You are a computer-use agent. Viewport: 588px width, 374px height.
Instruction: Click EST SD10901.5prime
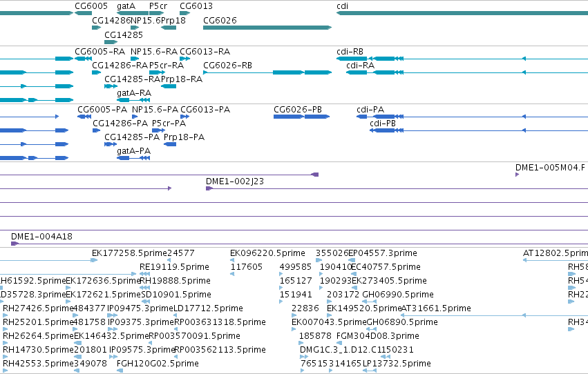pyautogui.click(x=176, y=295)
